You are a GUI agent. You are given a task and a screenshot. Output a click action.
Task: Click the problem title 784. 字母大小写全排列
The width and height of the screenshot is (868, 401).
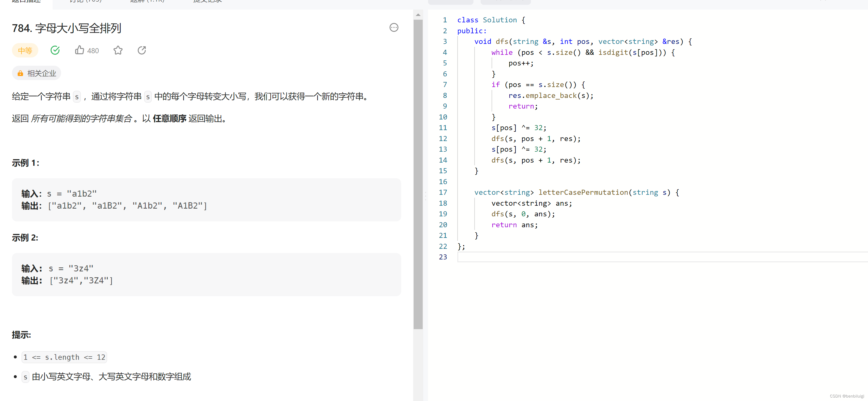click(66, 28)
